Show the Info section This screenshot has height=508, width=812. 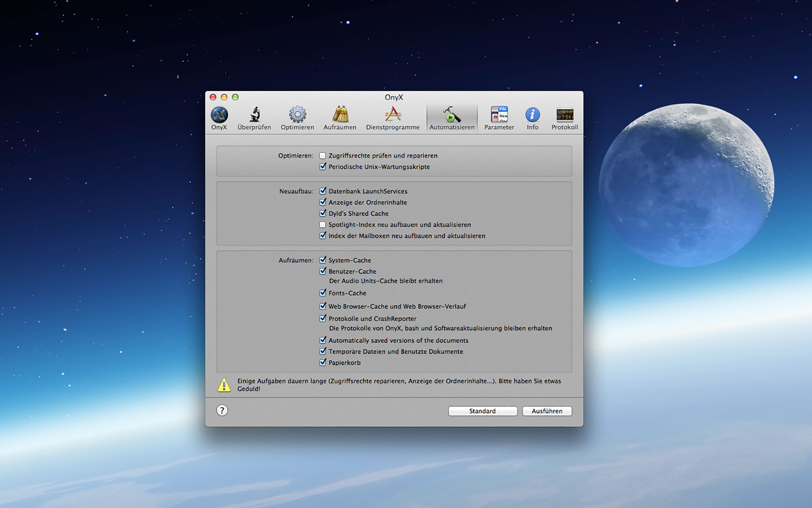[x=533, y=118]
